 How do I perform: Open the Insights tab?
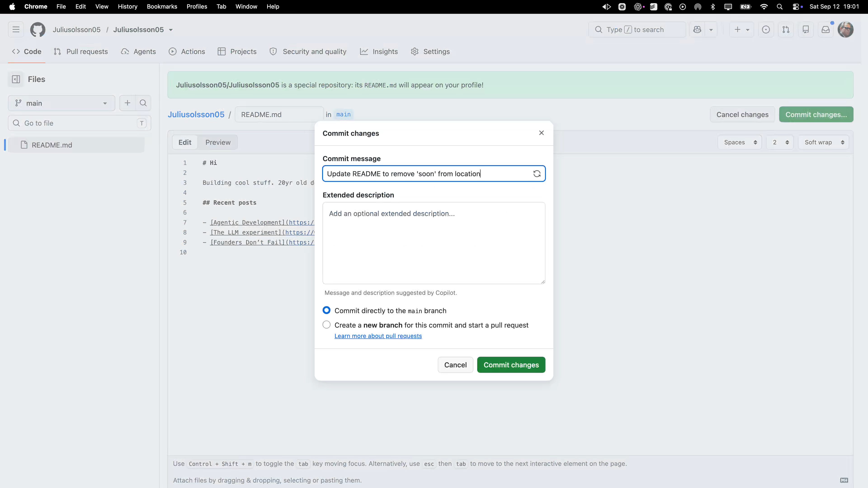(x=379, y=52)
